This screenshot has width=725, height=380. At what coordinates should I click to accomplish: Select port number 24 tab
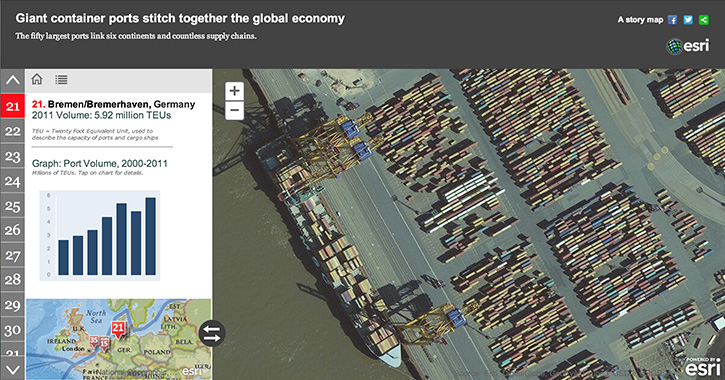[x=12, y=181]
